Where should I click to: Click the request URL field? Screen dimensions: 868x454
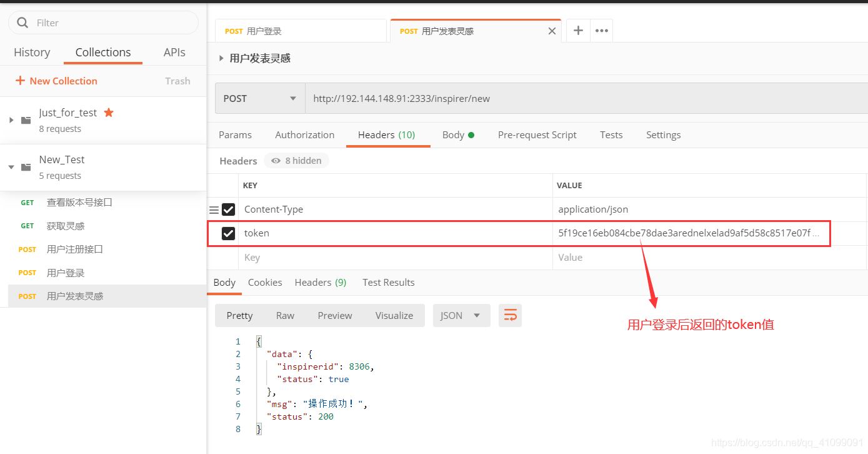click(586, 98)
